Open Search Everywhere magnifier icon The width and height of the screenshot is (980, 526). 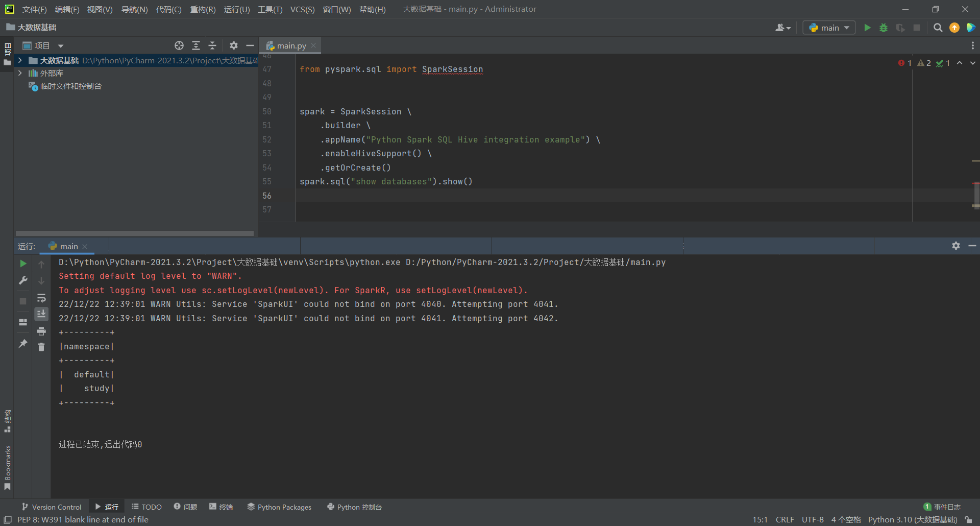(x=938, y=28)
